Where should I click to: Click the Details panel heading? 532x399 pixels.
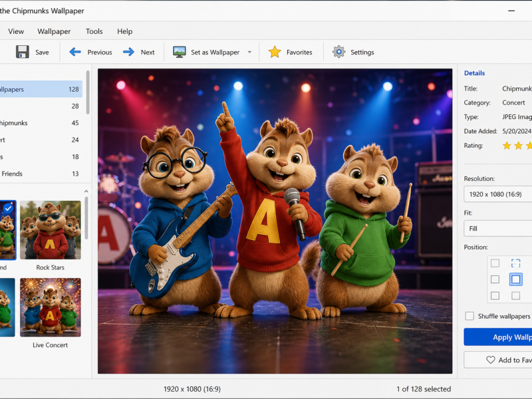click(x=474, y=73)
